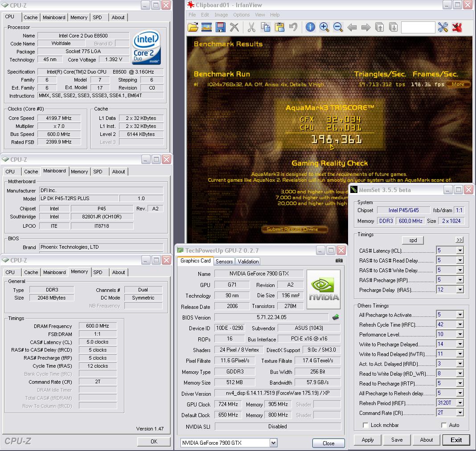Click the IrfanView delete X icon

click(x=234, y=27)
